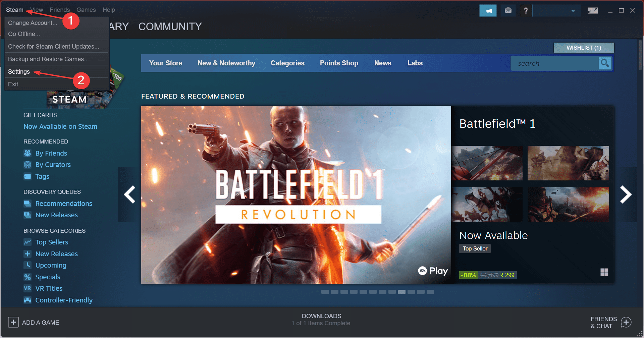644x338 pixels.
Task: Select Settings from the Steam dropdown menu
Action: coord(57,72)
